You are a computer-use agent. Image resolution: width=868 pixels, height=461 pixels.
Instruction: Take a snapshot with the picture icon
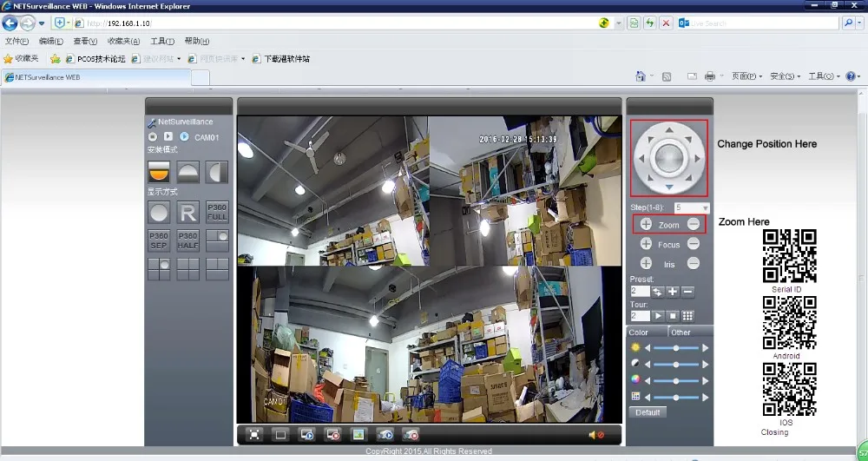[x=359, y=435]
